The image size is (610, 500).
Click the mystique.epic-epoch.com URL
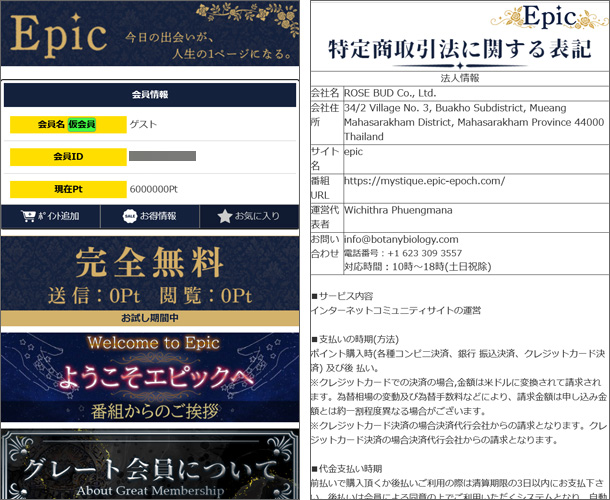click(424, 181)
